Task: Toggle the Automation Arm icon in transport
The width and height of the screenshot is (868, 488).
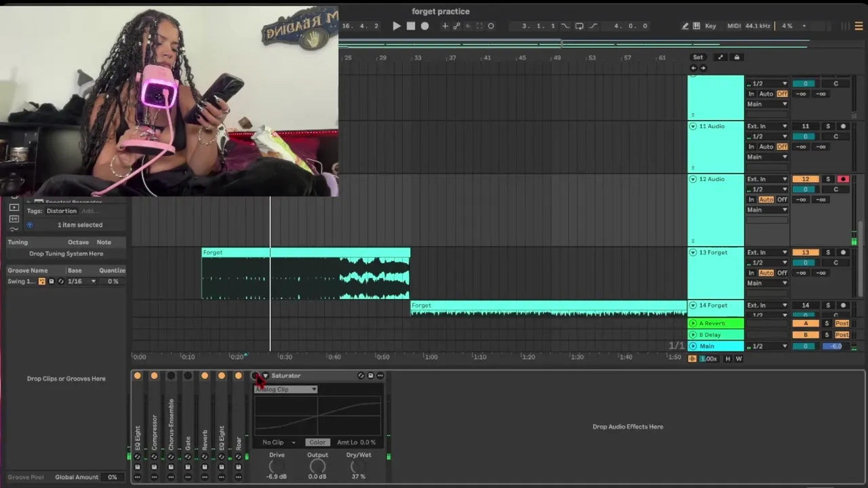Action: click(456, 26)
